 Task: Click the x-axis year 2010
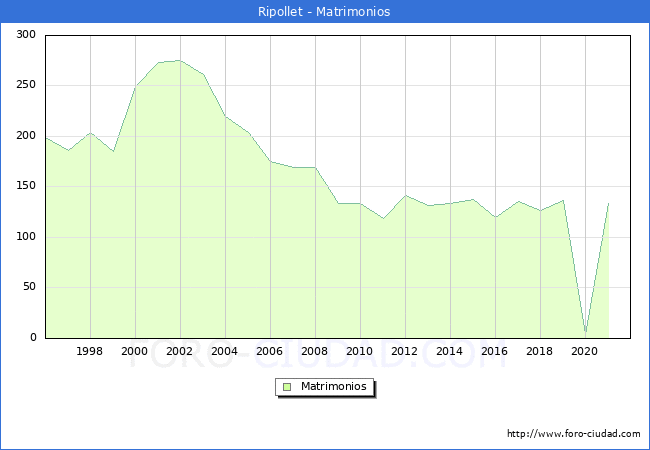coord(360,351)
